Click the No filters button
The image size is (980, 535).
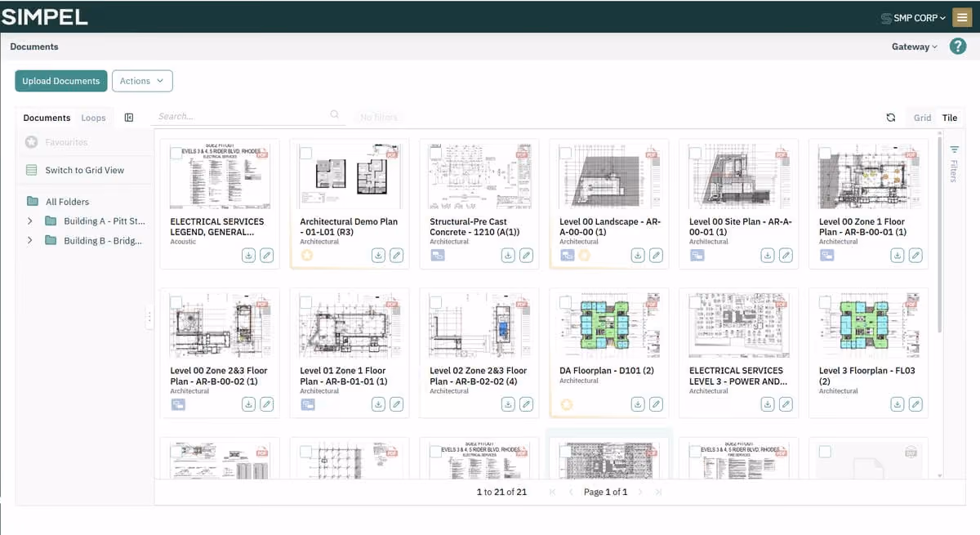[x=379, y=118]
